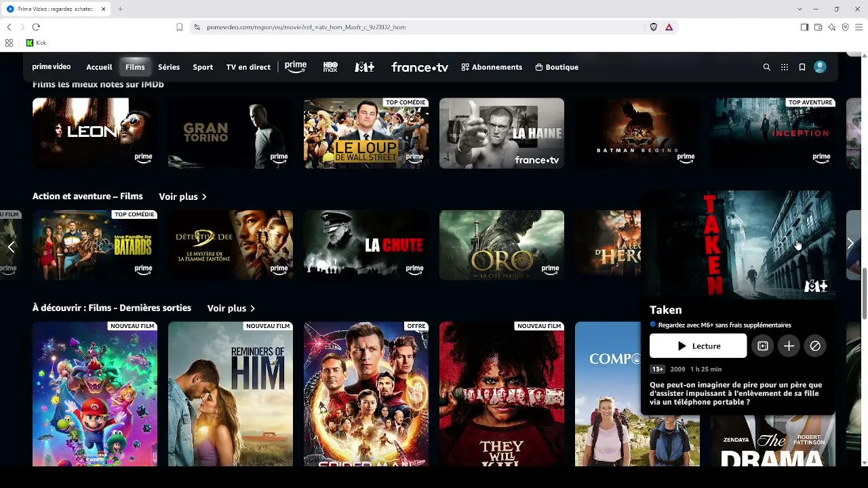Go back to the previous page in browser
This screenshot has width=868, height=488.
[x=9, y=27]
